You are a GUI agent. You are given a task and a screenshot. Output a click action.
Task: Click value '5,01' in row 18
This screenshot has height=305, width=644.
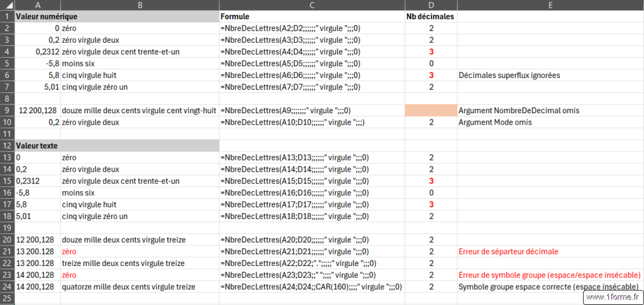click(x=38, y=216)
